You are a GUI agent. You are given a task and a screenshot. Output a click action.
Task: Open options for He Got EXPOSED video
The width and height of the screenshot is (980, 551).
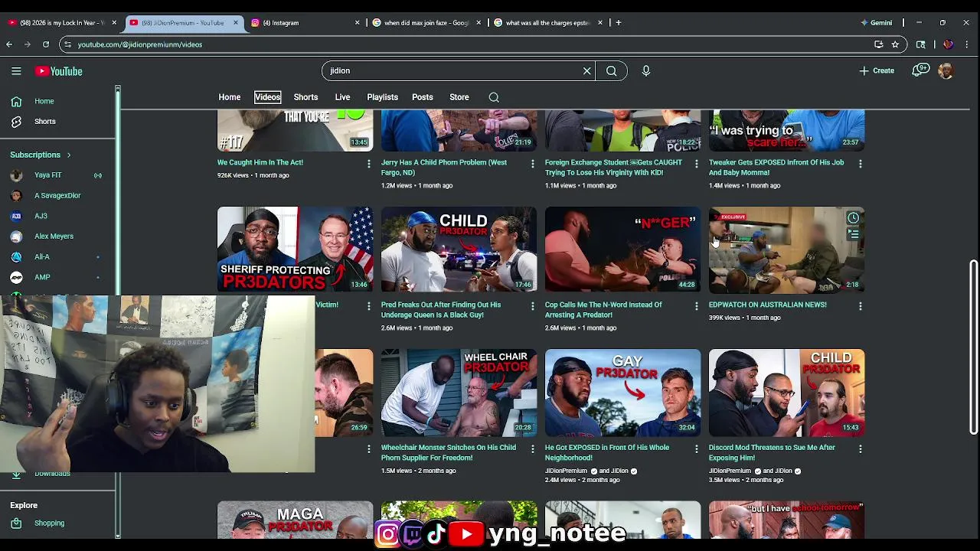pyautogui.click(x=696, y=449)
